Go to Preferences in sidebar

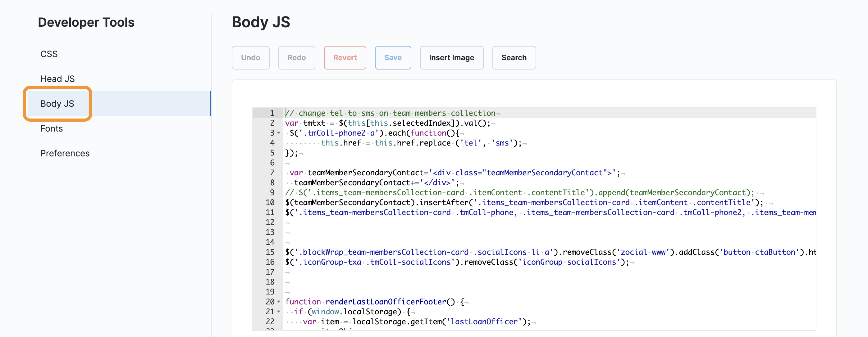click(65, 154)
